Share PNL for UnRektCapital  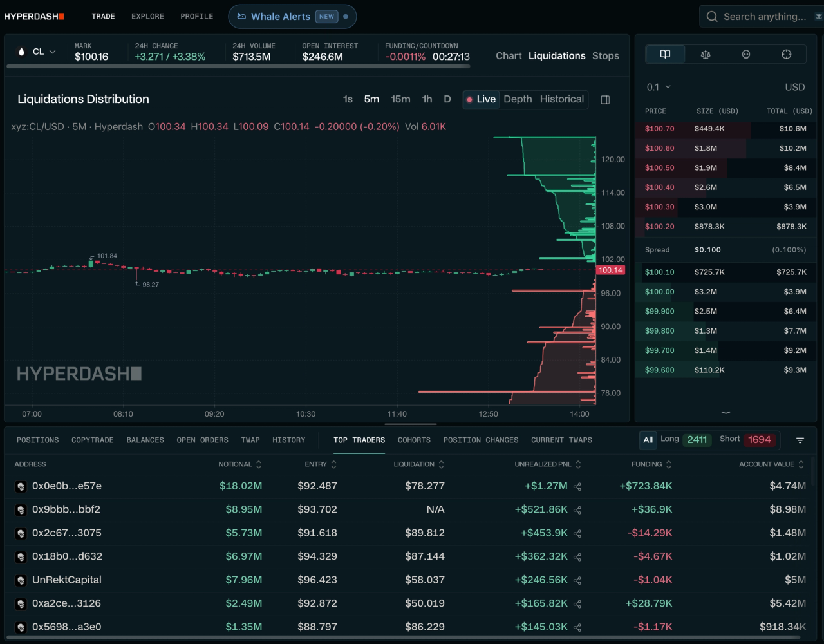pyautogui.click(x=577, y=580)
